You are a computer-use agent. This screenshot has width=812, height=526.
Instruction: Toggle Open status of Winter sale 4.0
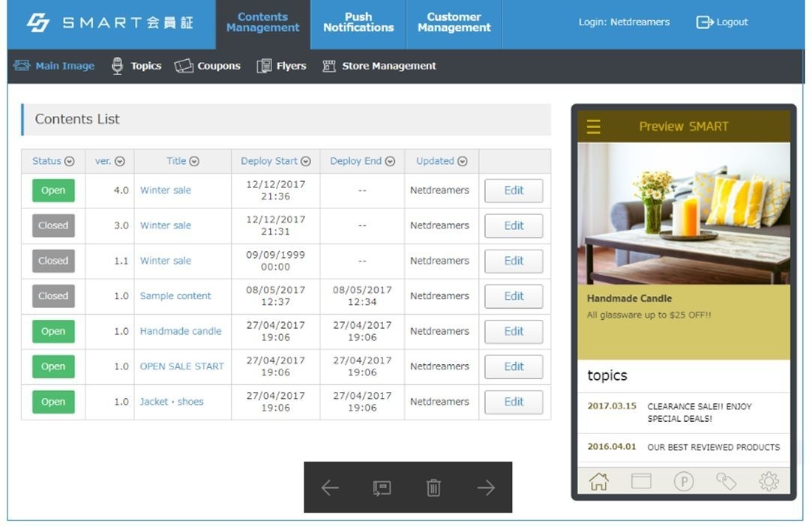point(53,190)
